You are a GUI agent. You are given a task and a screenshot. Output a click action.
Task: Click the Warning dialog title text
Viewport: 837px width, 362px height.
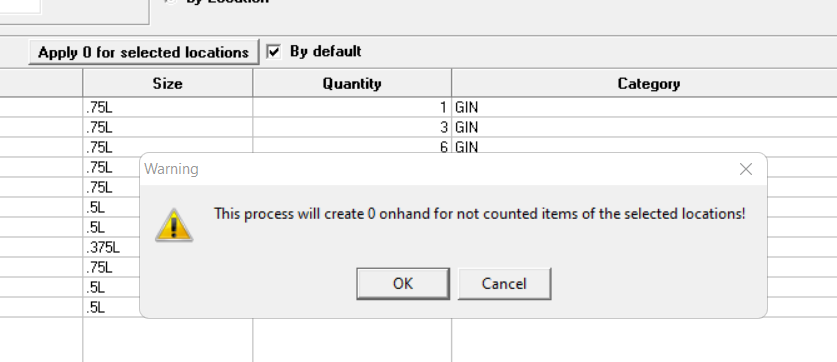point(171,169)
